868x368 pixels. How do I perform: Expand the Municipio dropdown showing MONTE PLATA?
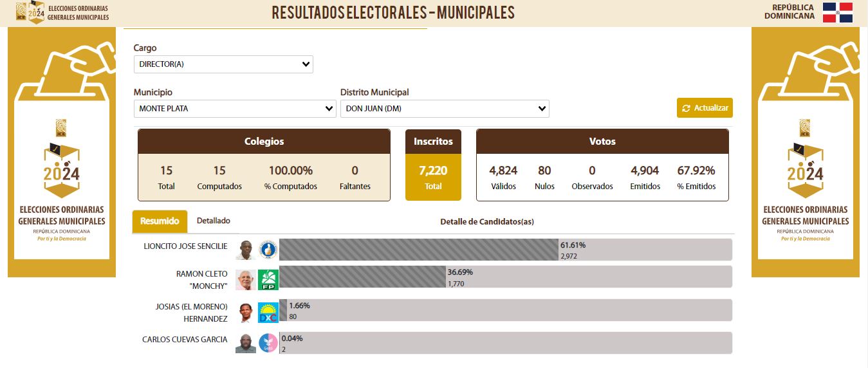coord(235,109)
